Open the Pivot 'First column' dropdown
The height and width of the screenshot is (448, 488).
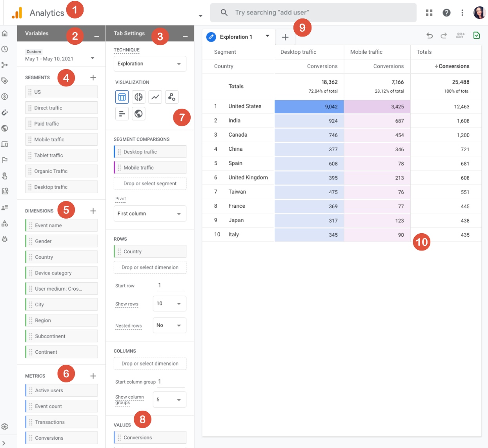click(x=150, y=213)
